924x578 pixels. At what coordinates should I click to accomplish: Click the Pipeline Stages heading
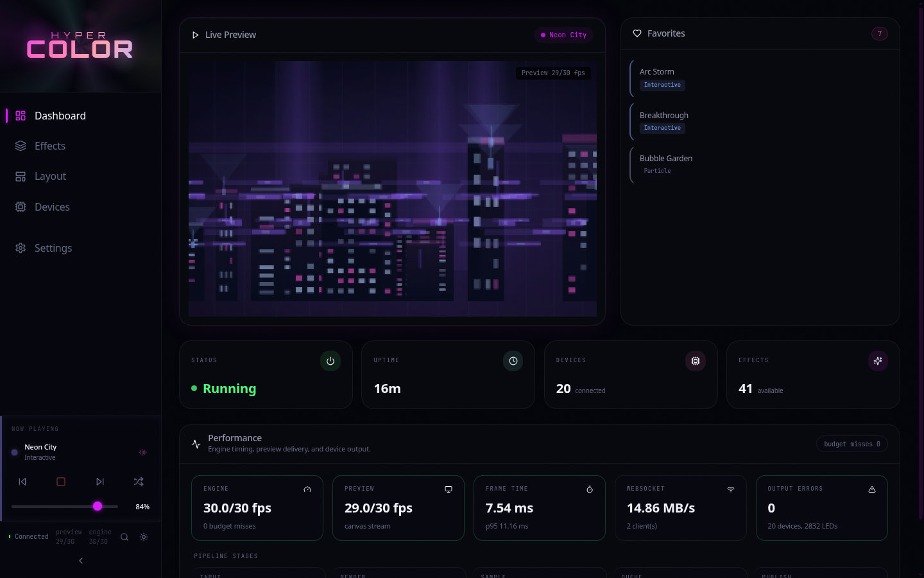point(226,556)
